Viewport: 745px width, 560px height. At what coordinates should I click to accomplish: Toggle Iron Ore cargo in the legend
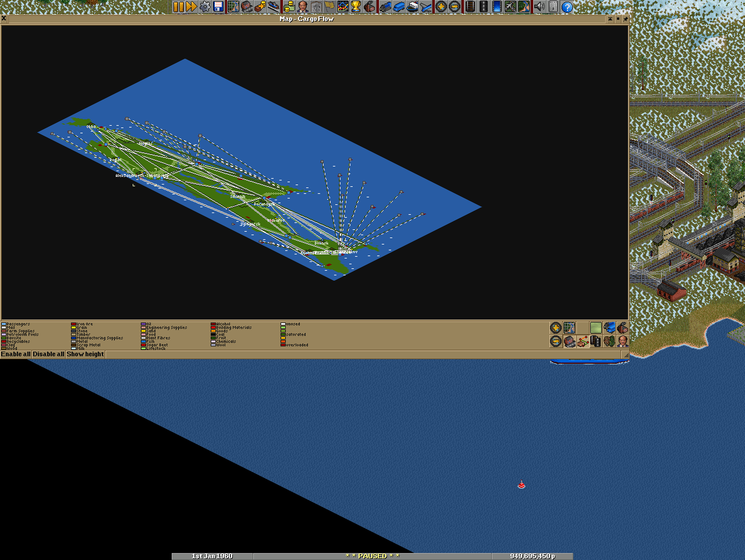click(x=82, y=324)
